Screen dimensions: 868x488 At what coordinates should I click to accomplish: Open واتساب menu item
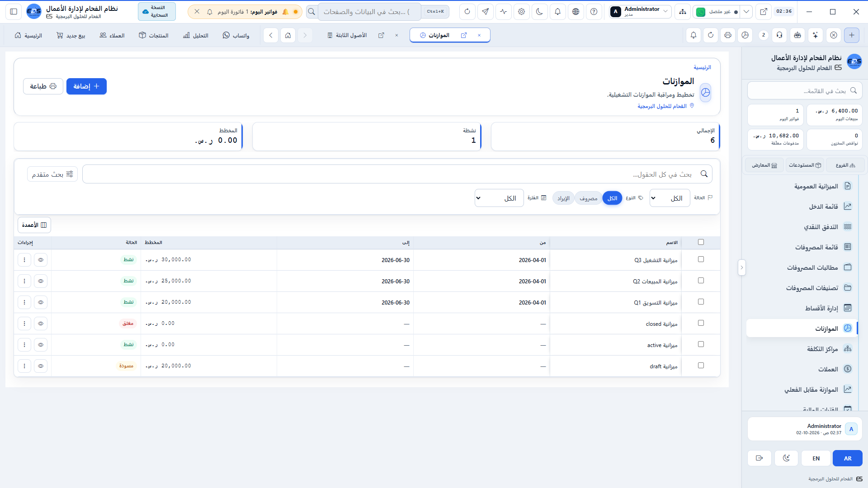[236, 35]
